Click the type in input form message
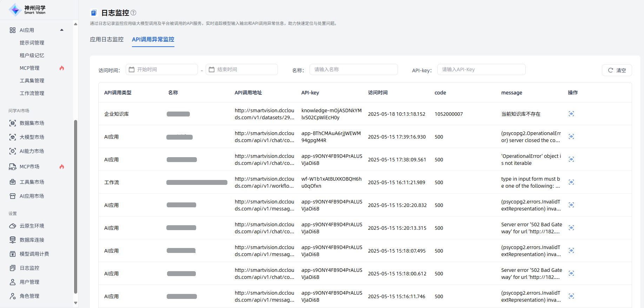Screen dimensions: 644x308 click(531, 182)
